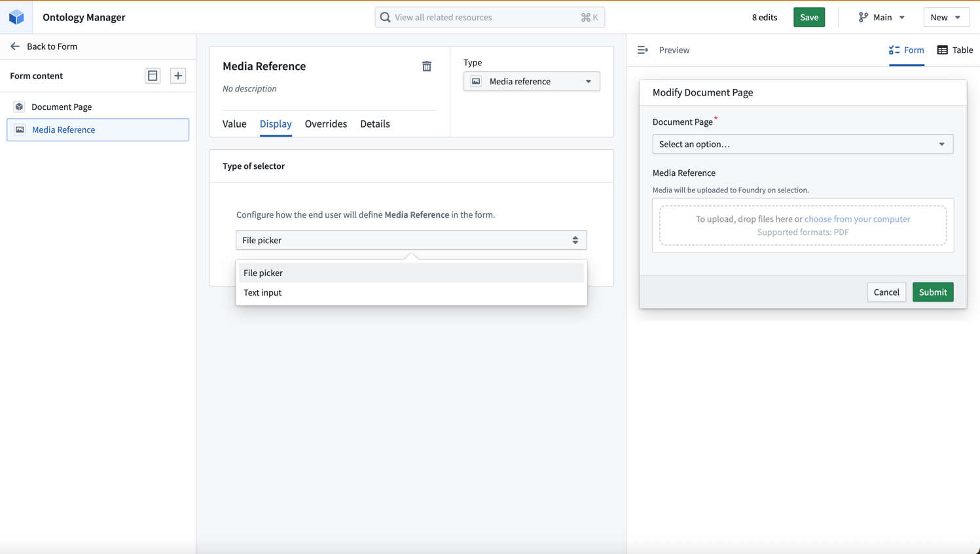Click the search magnifier in the top bar
Screen dimensions: 980x554
(385, 17)
